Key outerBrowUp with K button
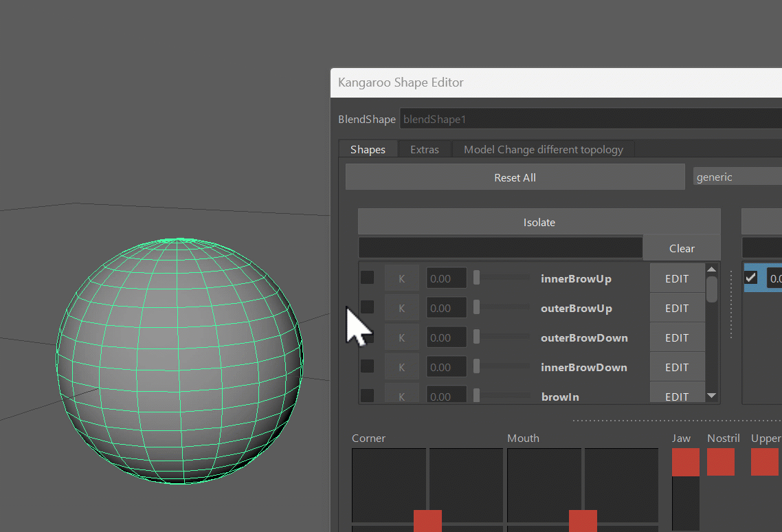This screenshot has width=782, height=532. (x=401, y=309)
